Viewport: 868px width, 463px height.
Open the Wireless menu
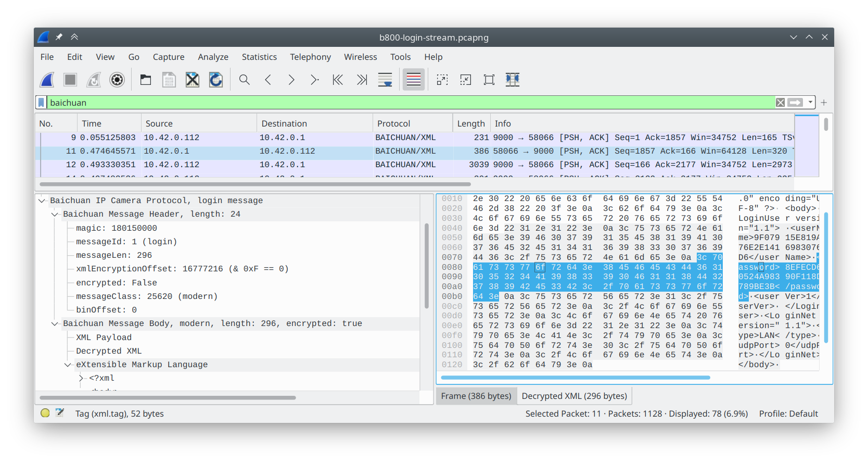coord(360,57)
